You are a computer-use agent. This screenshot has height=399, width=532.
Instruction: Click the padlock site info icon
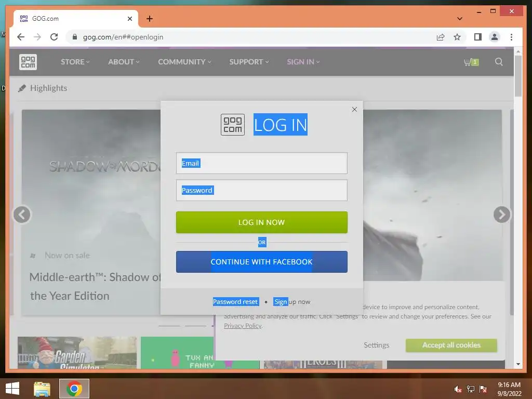click(x=75, y=37)
